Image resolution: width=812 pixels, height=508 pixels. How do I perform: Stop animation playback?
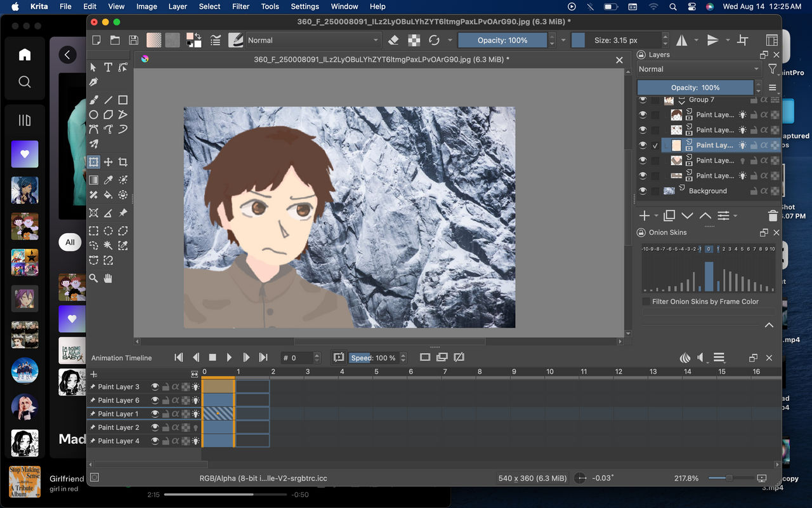[x=213, y=358]
